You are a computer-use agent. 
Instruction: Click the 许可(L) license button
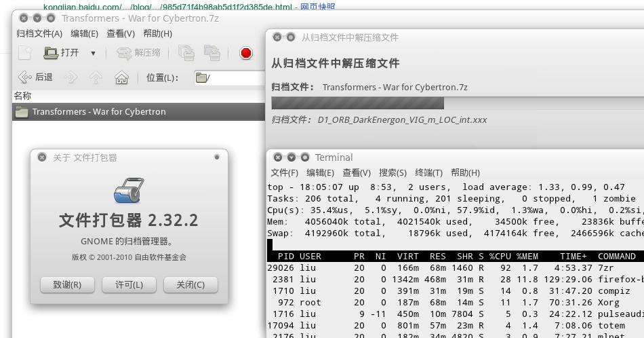[129, 284]
